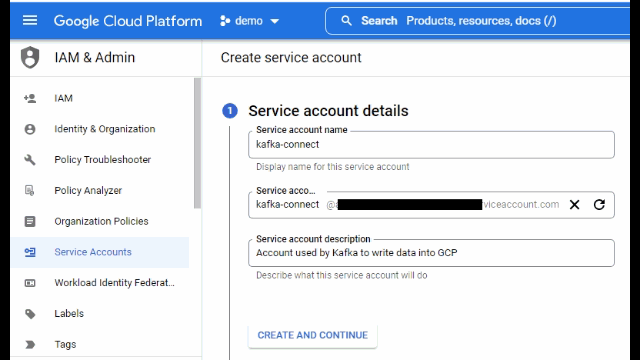Clear the service account ID field
Viewport: 640px width, 360px height.
[x=574, y=204]
